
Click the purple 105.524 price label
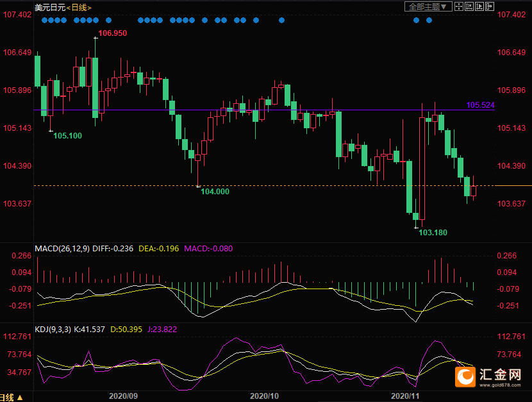tap(481, 105)
